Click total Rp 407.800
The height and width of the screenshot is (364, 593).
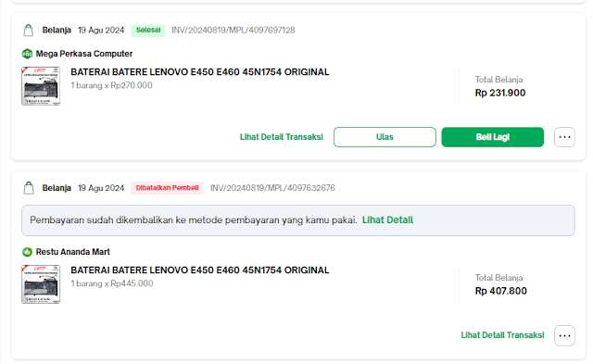coord(500,291)
